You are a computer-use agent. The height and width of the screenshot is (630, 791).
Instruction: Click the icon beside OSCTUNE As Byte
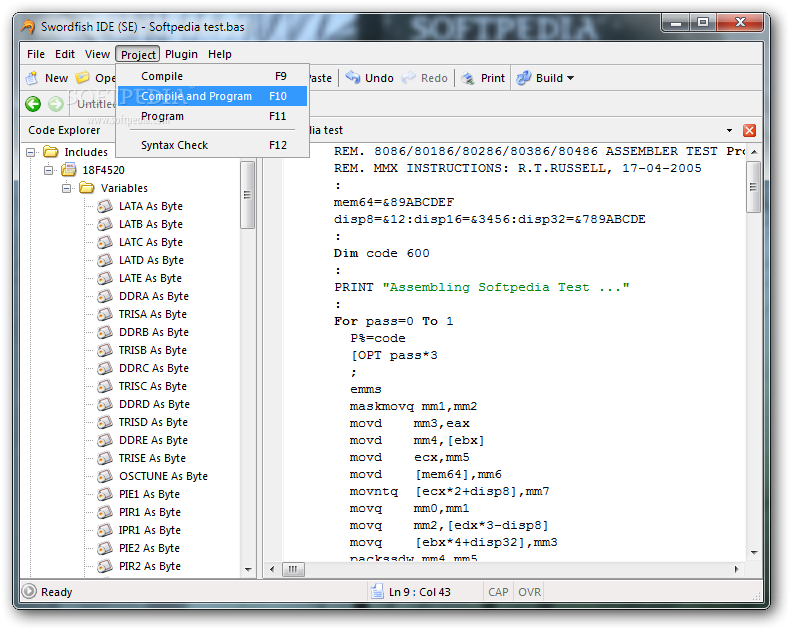[x=104, y=476]
